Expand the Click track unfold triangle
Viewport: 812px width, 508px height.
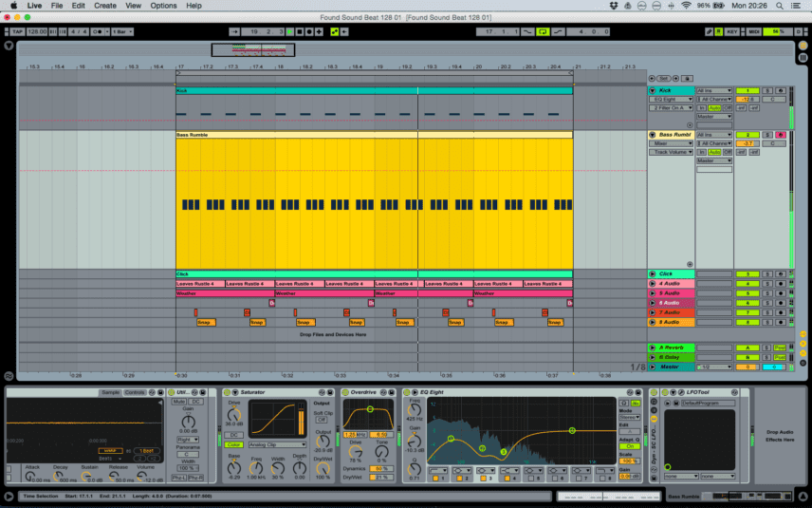click(x=653, y=274)
